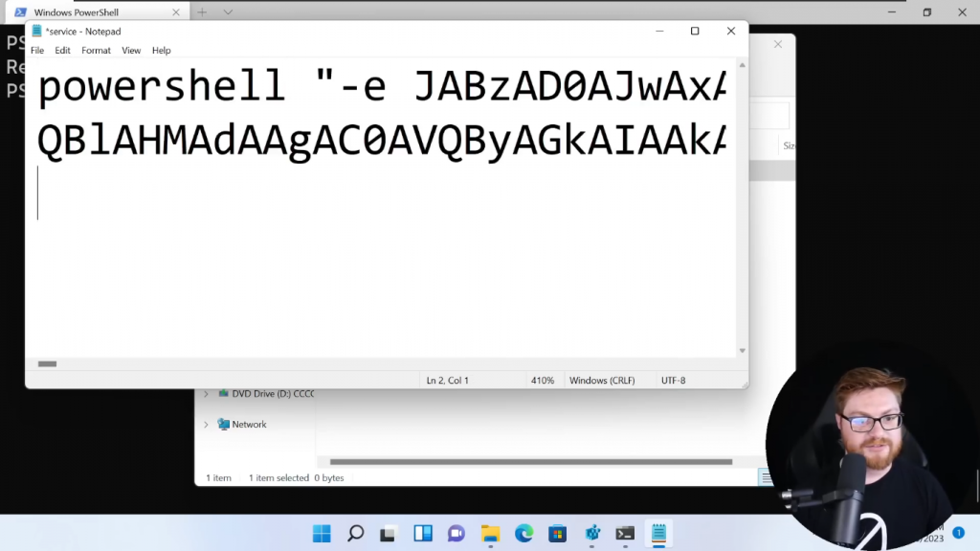
Task: Open File Explorer from the taskbar
Action: pyautogui.click(x=491, y=534)
